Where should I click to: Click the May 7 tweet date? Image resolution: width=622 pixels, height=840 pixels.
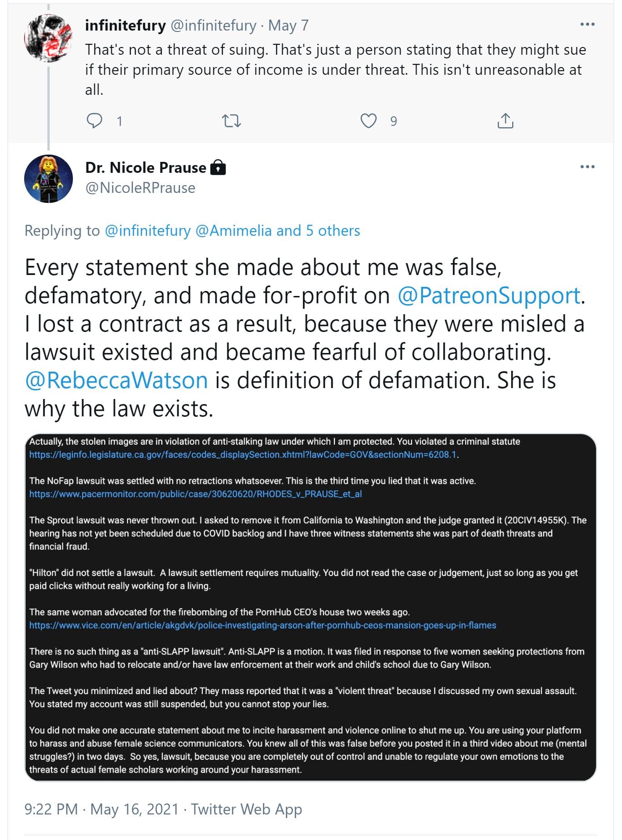pos(288,26)
